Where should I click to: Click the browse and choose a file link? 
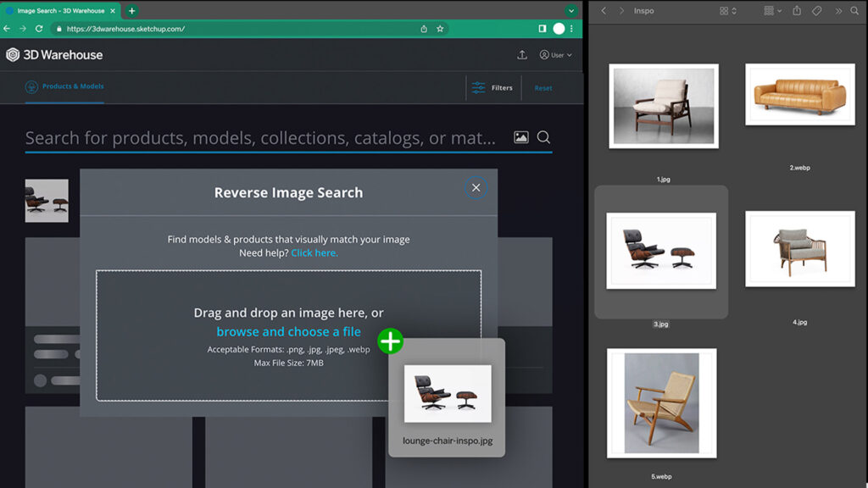tap(288, 331)
